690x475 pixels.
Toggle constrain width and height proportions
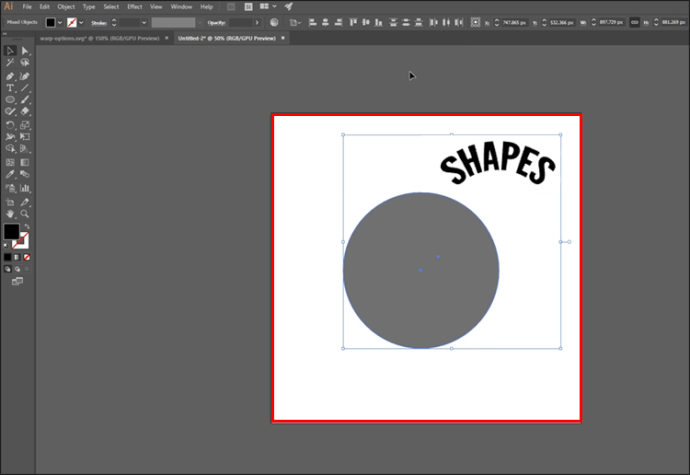pos(635,22)
